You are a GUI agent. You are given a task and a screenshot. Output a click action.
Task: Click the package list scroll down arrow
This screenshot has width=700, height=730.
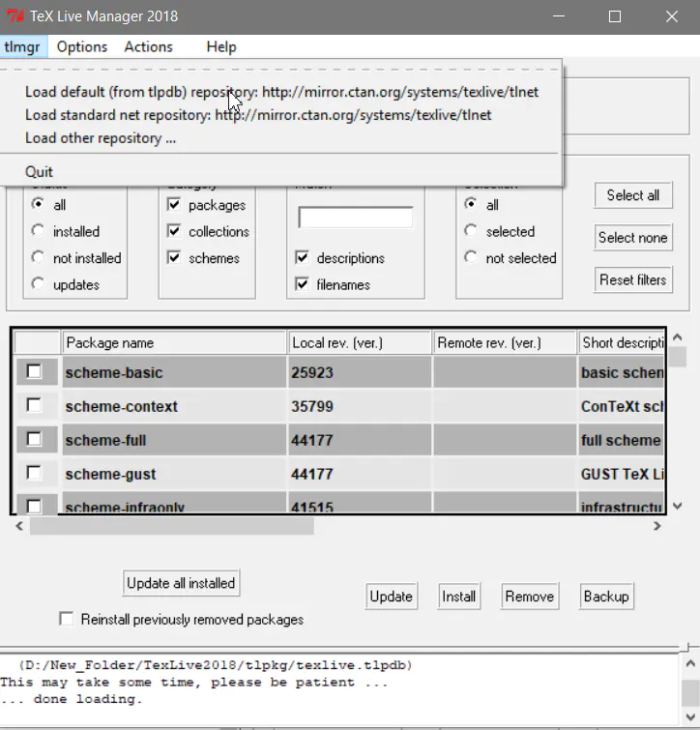[678, 506]
